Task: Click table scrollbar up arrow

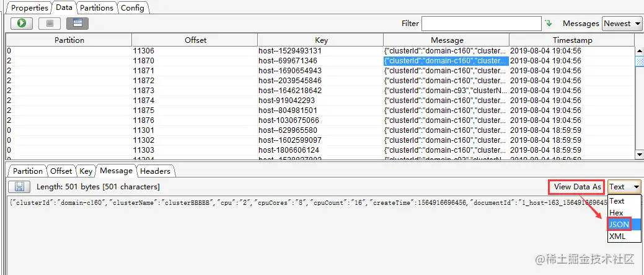Action: pos(639,50)
